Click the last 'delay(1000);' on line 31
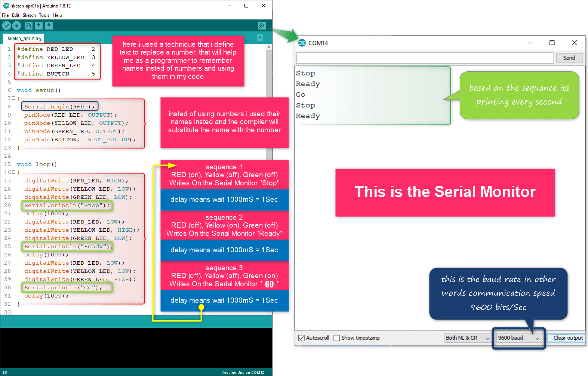The image size is (588, 376). click(46, 296)
